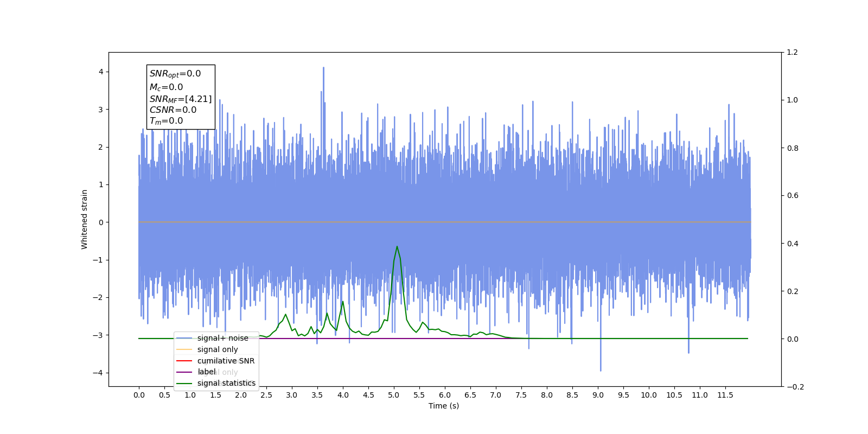Click the T_m=0.0 annotation line
The width and height of the screenshot is (868, 434).
click(x=166, y=121)
